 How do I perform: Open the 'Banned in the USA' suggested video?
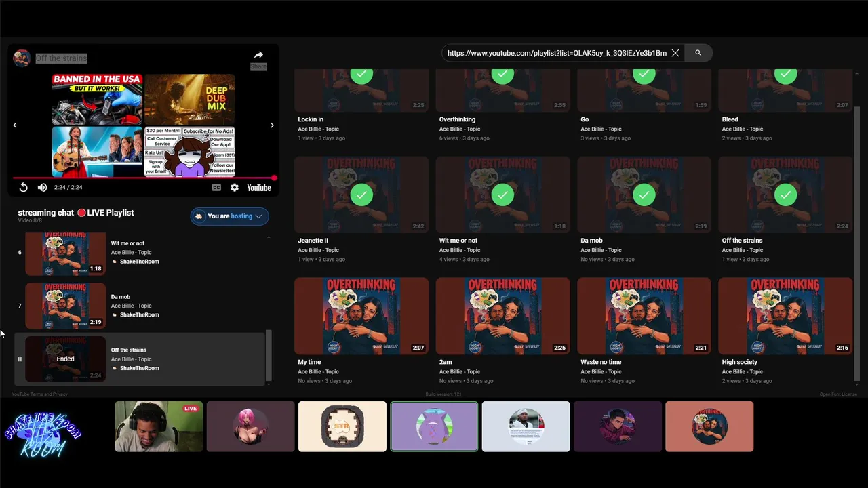(x=97, y=98)
